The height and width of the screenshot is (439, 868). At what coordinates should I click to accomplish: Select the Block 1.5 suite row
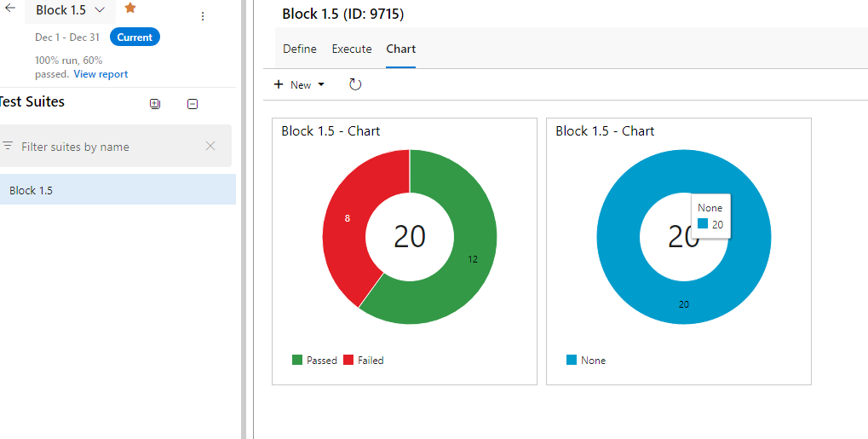pyautogui.click(x=118, y=190)
